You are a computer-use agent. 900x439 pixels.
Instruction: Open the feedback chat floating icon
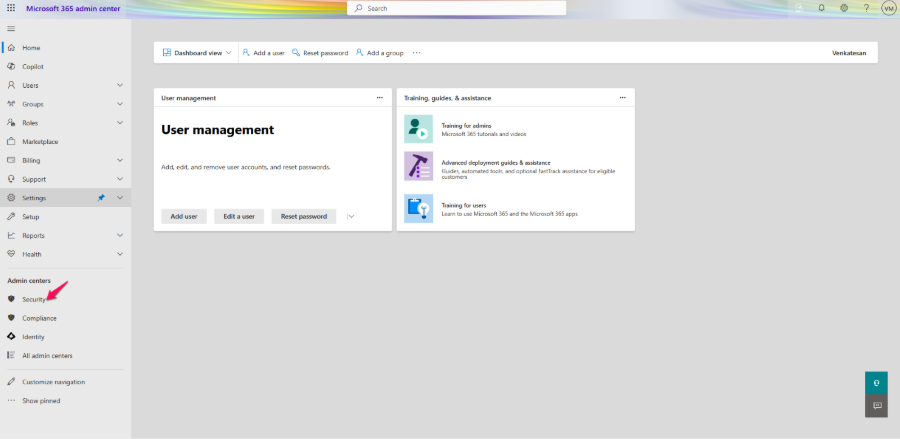[x=876, y=405]
